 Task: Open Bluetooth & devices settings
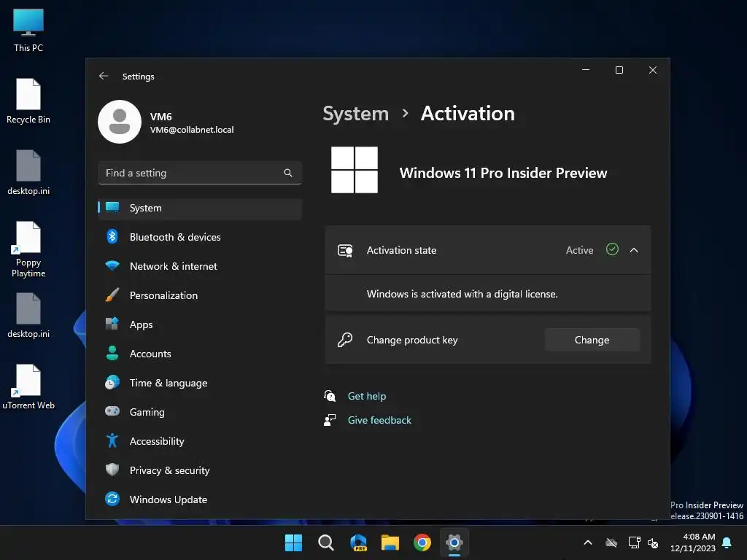200,237
